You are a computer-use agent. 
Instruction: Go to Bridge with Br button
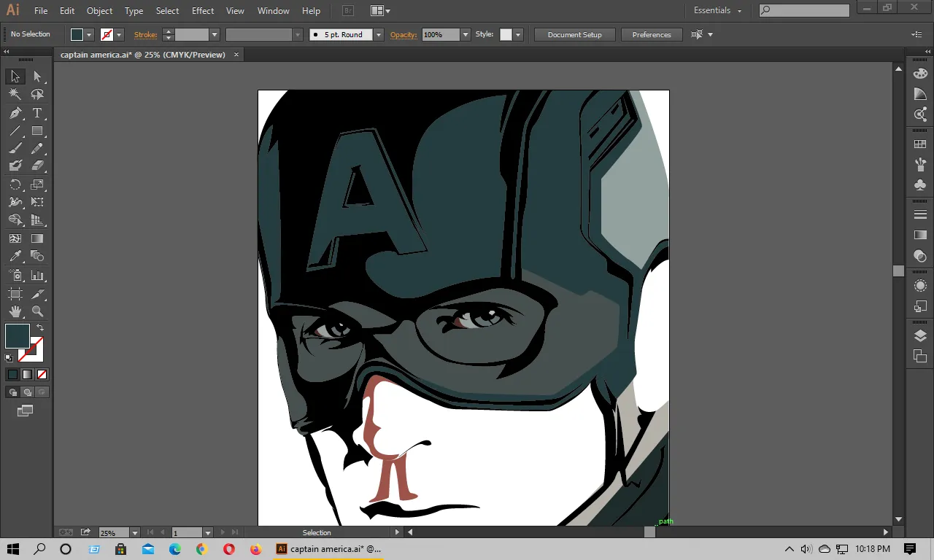click(348, 11)
